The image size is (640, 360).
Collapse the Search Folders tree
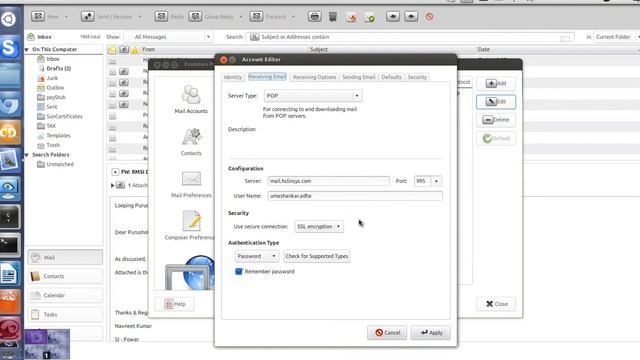pyautogui.click(x=27, y=155)
